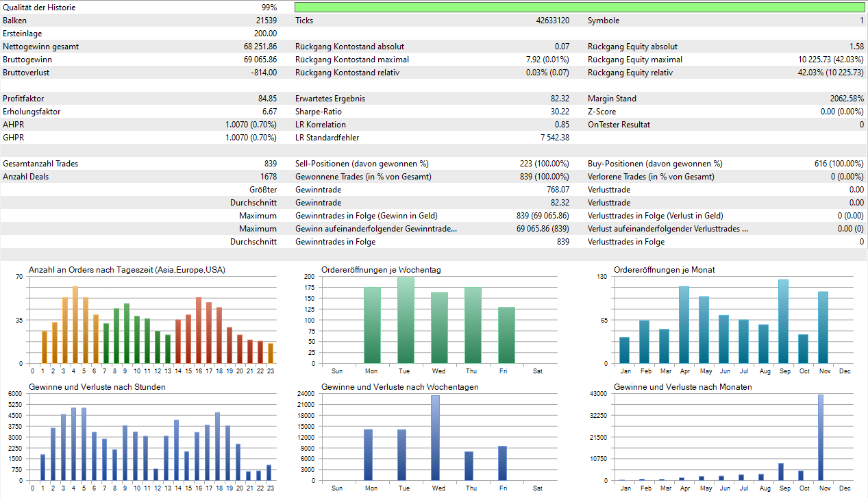Image resolution: width=868 pixels, height=498 pixels.
Task: Click the 'Gewinne und Verluste nach Stunden' title
Action: pos(97,387)
